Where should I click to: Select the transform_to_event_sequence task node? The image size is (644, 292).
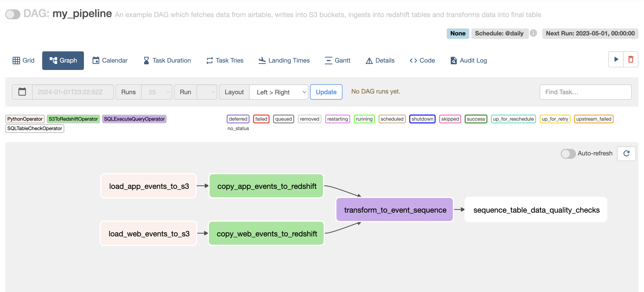pyautogui.click(x=395, y=210)
